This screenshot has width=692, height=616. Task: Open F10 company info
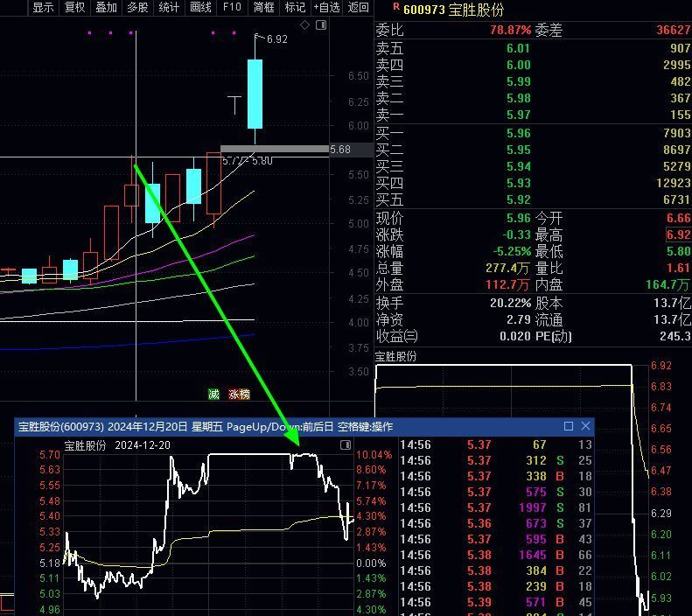(x=232, y=7)
